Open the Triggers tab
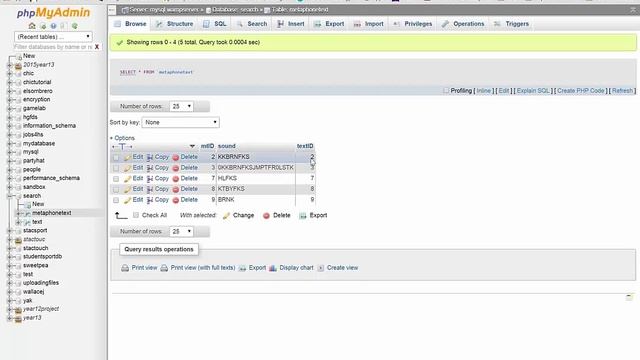The width and height of the screenshot is (640, 360). [511, 24]
